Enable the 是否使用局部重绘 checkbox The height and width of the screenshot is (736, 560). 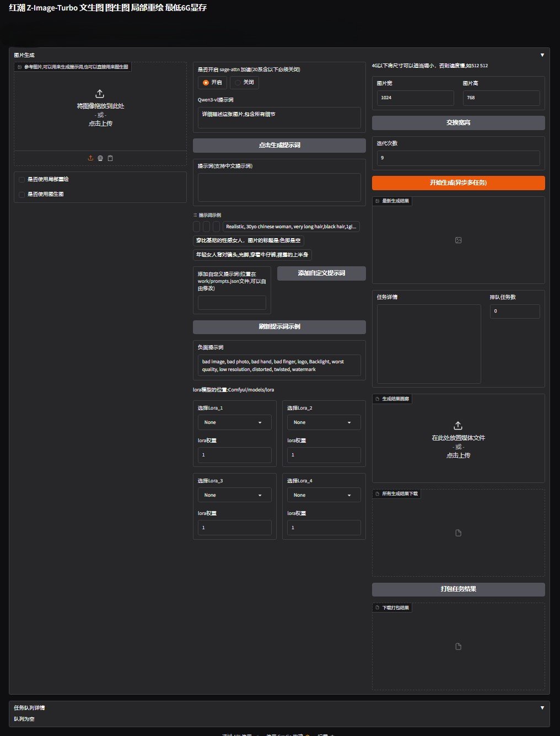[x=22, y=180]
